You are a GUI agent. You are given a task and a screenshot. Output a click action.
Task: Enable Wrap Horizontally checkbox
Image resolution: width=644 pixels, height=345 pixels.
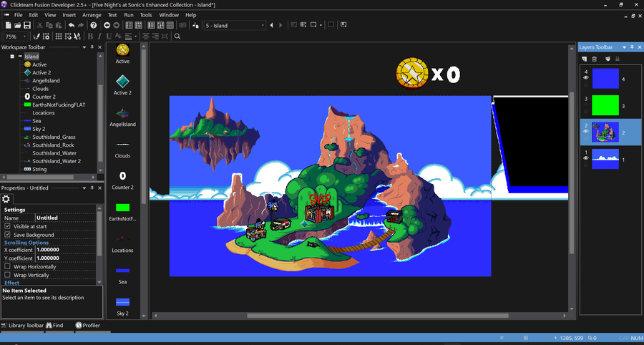(7, 266)
